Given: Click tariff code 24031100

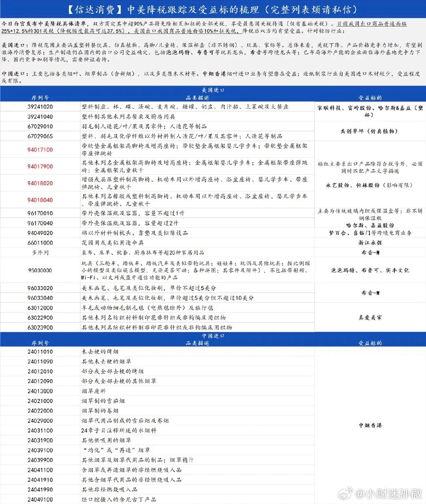Looking at the screenshot, I should click(40, 431).
